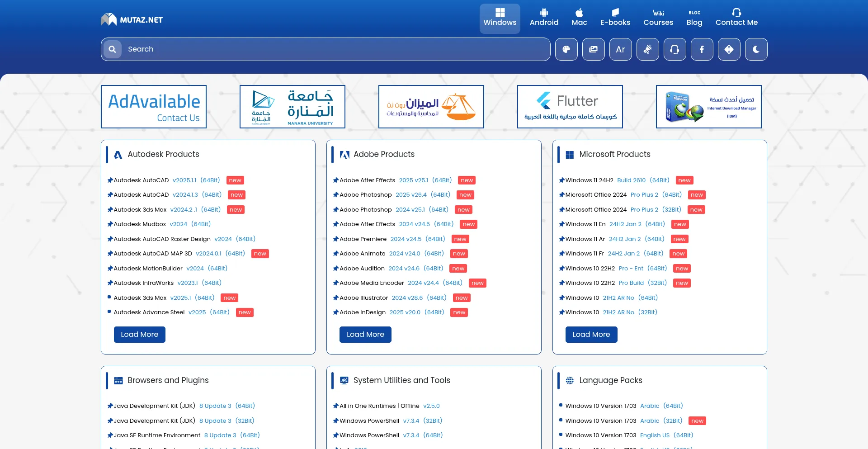Open the Flutter courses banner
868x449 pixels.
[570, 107]
